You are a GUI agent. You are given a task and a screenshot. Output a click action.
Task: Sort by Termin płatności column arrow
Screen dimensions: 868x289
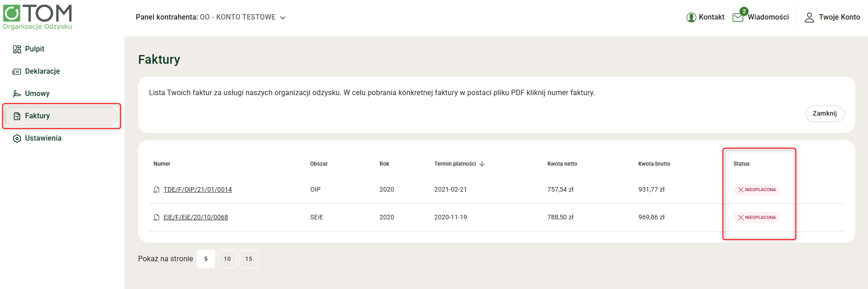coord(482,164)
